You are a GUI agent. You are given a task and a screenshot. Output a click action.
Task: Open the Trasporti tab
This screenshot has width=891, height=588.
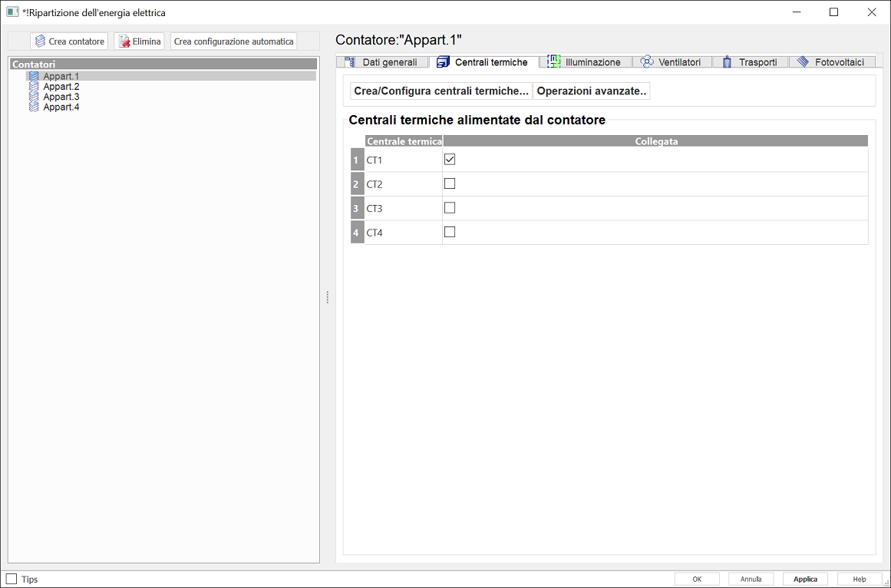757,62
